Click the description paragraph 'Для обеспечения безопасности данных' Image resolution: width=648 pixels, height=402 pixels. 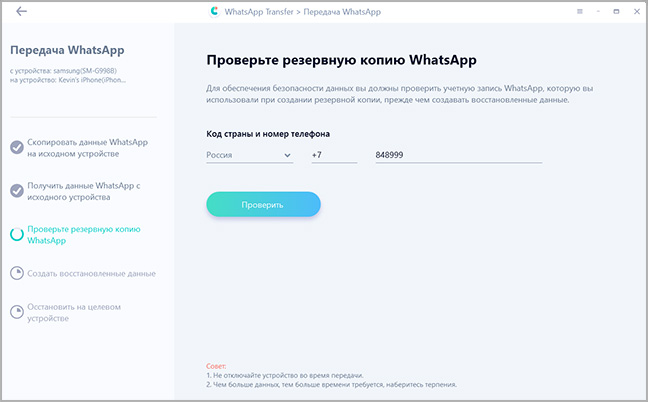(400, 94)
